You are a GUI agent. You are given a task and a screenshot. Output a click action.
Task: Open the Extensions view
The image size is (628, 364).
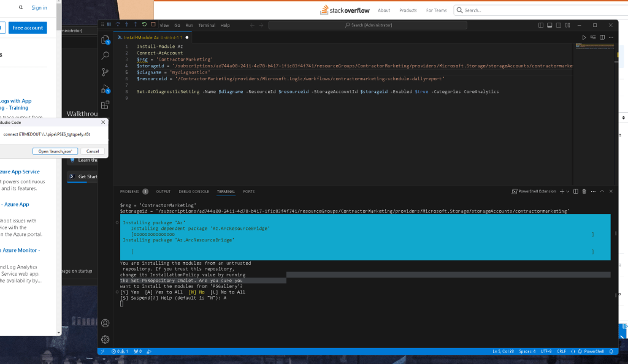105,105
